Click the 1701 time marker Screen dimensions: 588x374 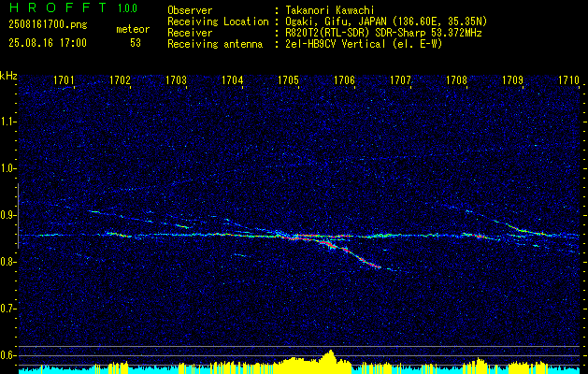(64, 79)
